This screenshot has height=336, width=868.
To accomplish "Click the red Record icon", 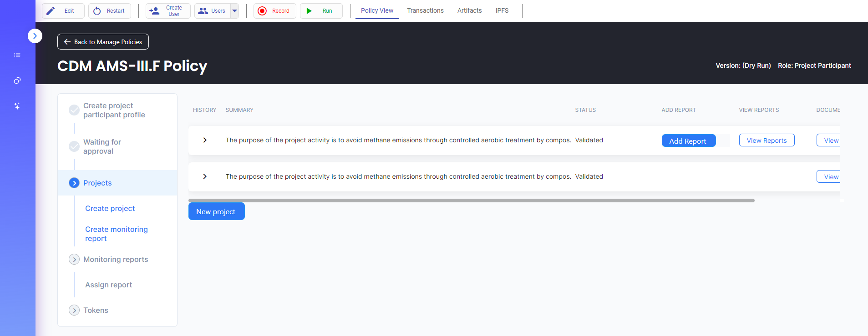I will [262, 11].
